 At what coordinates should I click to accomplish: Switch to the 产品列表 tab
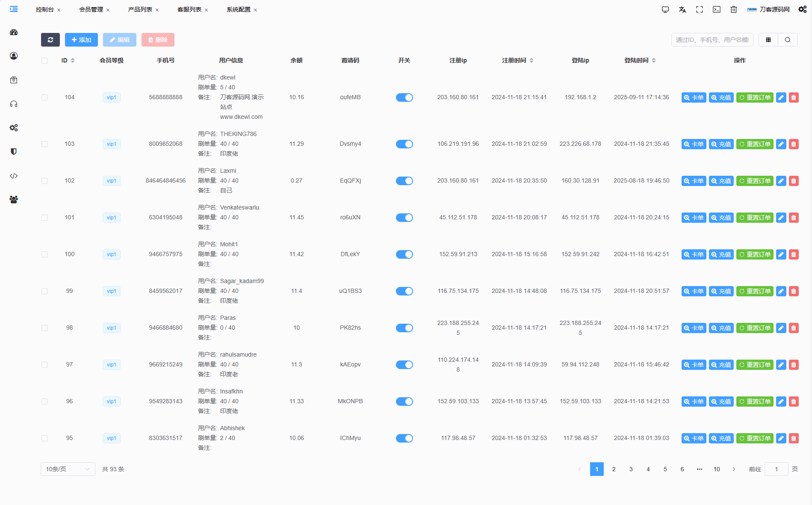pyautogui.click(x=140, y=9)
